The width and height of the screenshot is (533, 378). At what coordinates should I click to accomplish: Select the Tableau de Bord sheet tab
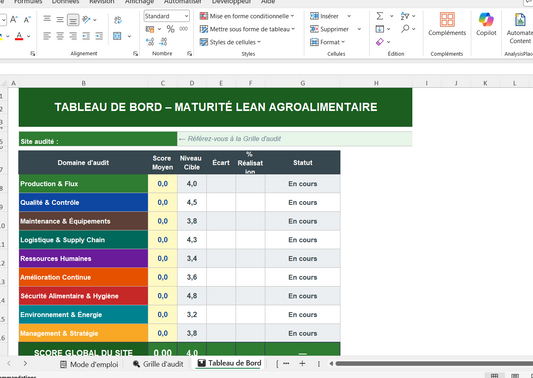(229, 363)
